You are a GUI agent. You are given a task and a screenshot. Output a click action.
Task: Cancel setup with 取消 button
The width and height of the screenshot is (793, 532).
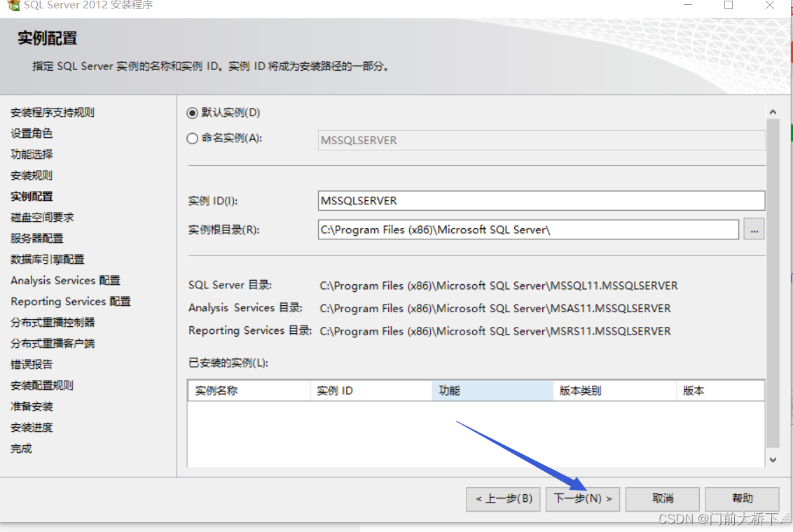(663, 499)
